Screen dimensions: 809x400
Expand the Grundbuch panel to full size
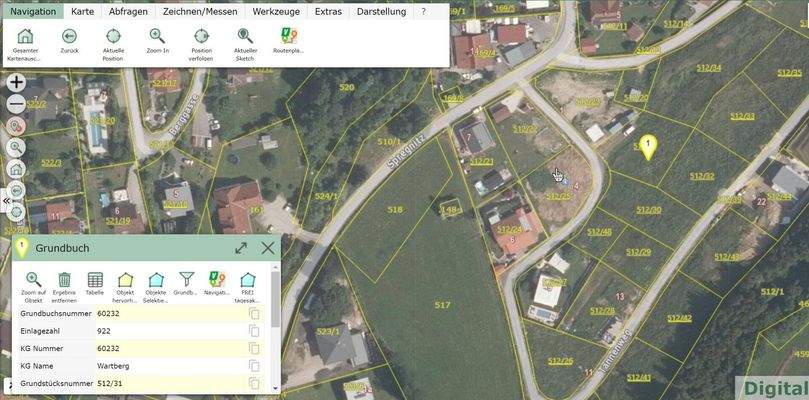click(x=241, y=248)
